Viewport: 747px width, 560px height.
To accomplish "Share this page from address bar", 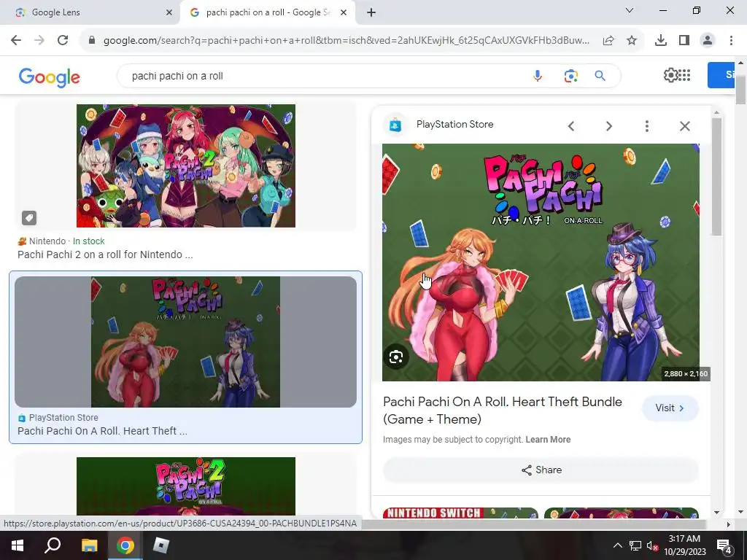I will pyautogui.click(x=608, y=41).
